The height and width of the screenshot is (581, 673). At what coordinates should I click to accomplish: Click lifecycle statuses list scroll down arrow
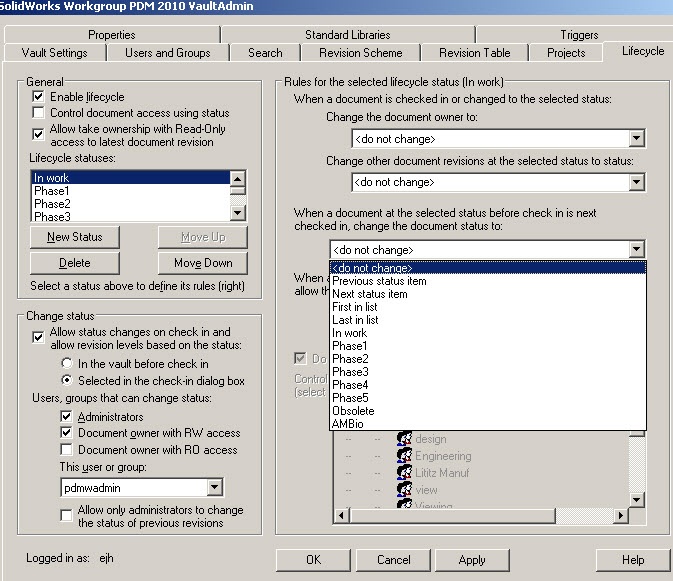tap(237, 212)
